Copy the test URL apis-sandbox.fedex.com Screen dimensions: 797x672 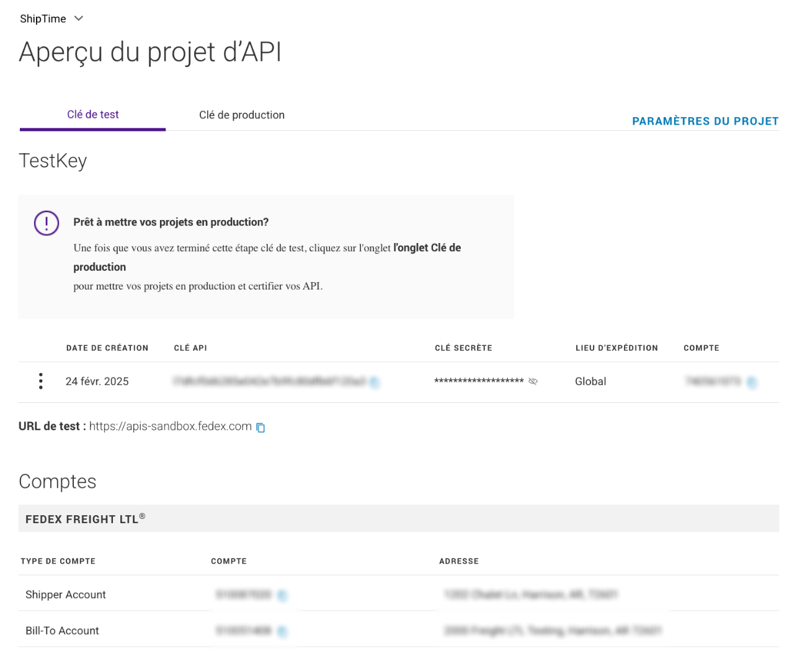tap(260, 427)
